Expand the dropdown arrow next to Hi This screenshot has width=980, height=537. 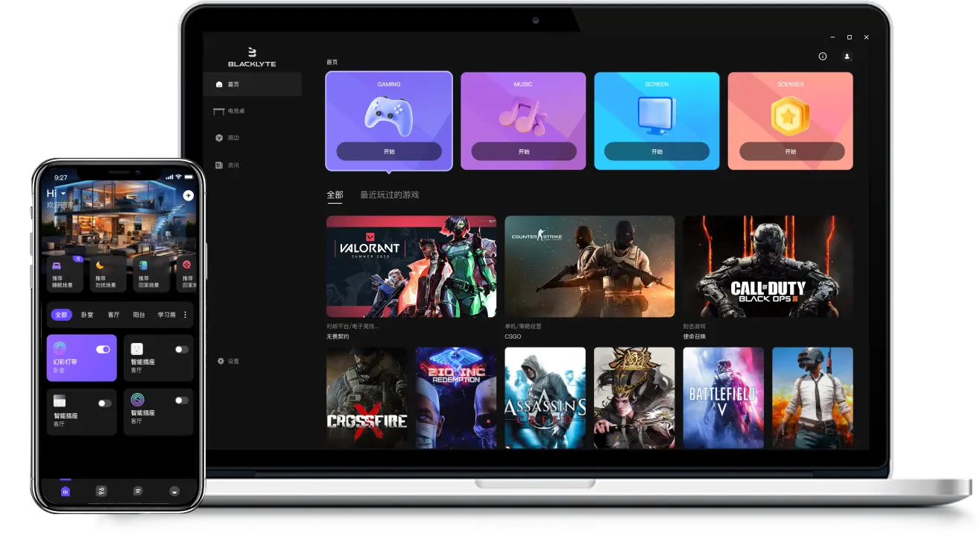63,194
